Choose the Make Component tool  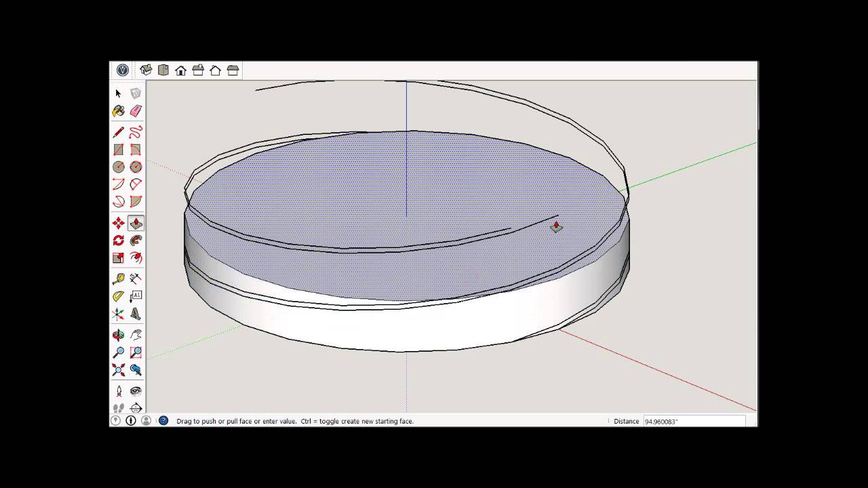point(136,94)
